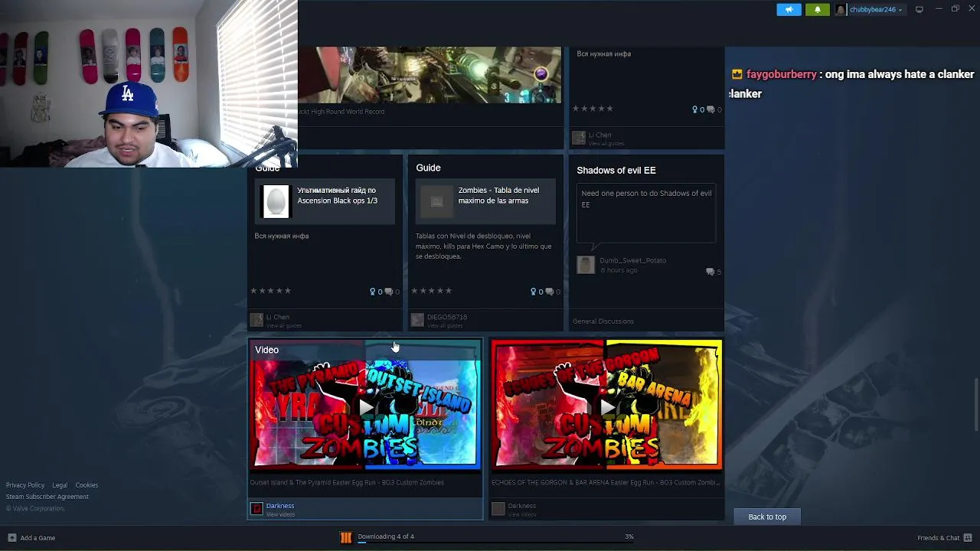The image size is (980, 551).
Task: Click the highlighted Darkness author avatar
Action: click(x=256, y=509)
